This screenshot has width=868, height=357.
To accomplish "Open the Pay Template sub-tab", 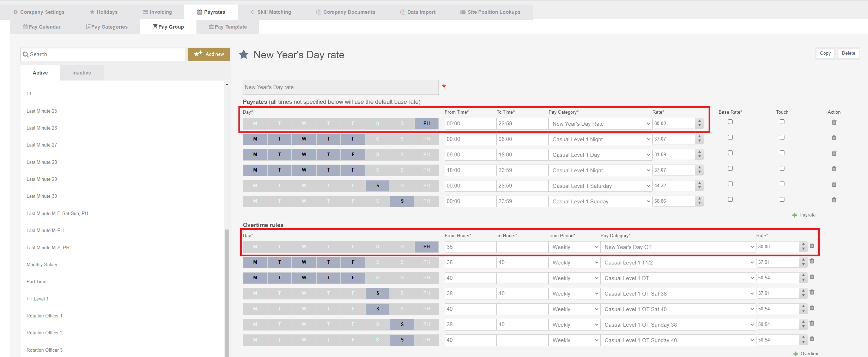I will (227, 27).
